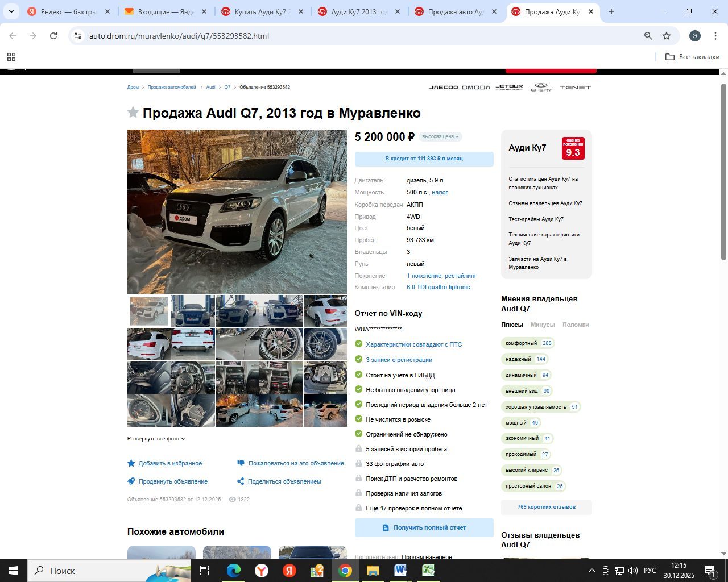728x582 pixels.
Task: Switch to 'Ауди Ку7 2013 год' tab
Action: click(359, 11)
